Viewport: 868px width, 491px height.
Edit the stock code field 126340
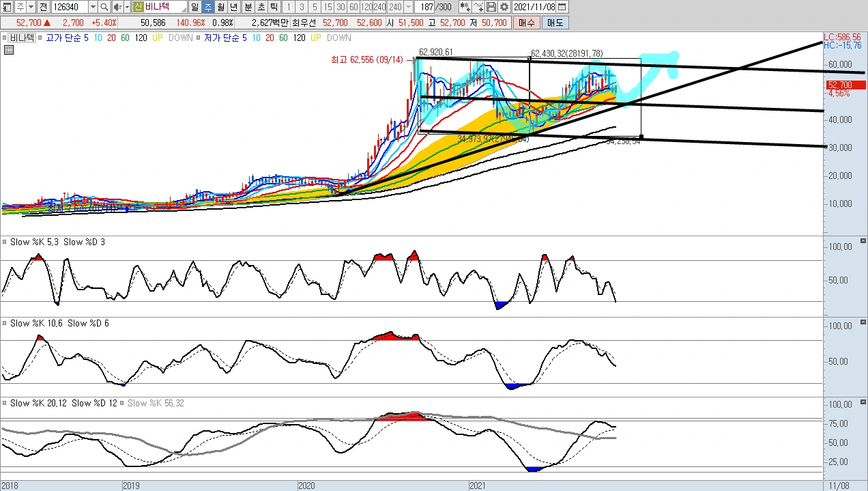[x=70, y=7]
